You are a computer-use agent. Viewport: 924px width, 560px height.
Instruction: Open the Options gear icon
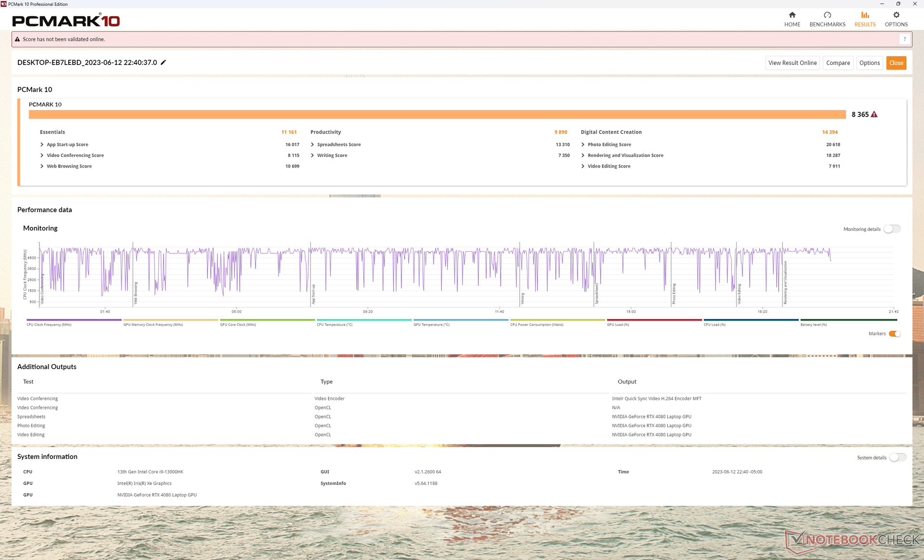point(896,15)
